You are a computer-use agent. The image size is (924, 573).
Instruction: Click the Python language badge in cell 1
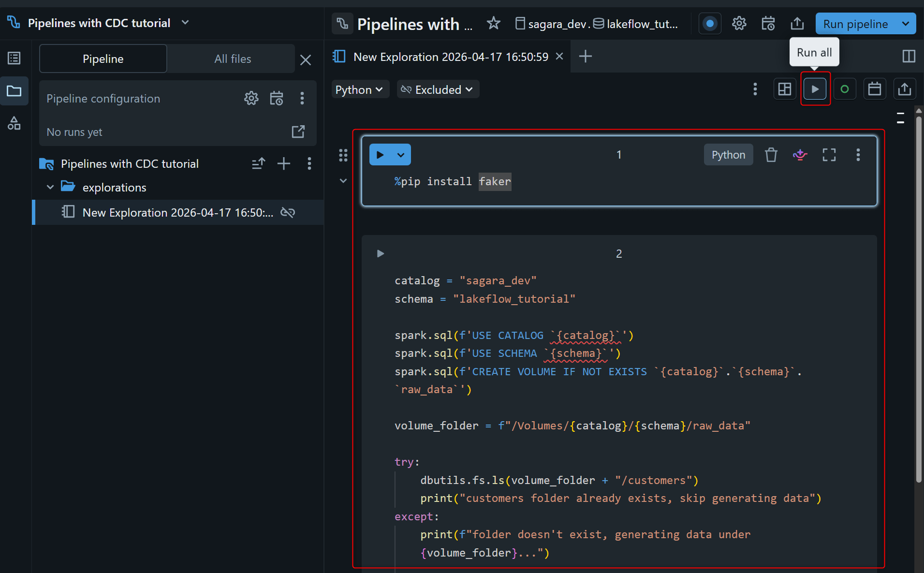728,155
